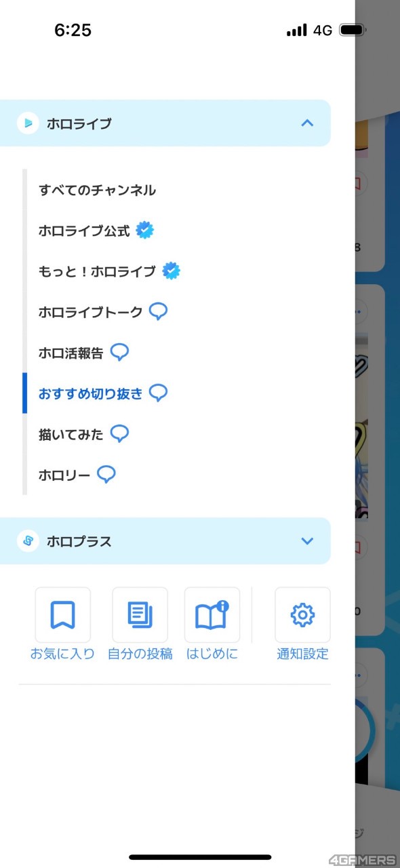The image size is (400, 868).
Task: Open 自分の投稿 document icon
Action: (140, 615)
